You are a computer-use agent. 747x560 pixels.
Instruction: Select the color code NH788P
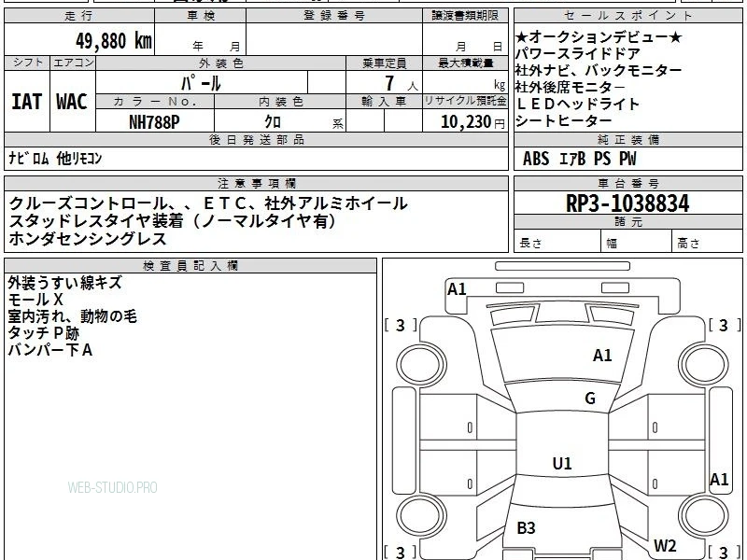click(154, 122)
